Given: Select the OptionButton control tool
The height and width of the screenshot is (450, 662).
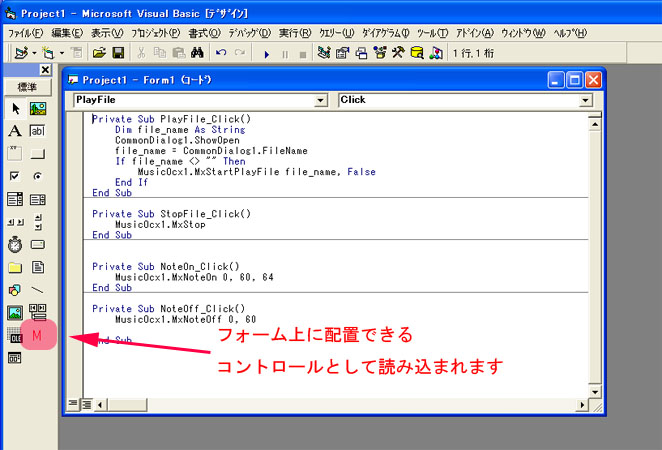Looking at the screenshot, I should pos(38,176).
